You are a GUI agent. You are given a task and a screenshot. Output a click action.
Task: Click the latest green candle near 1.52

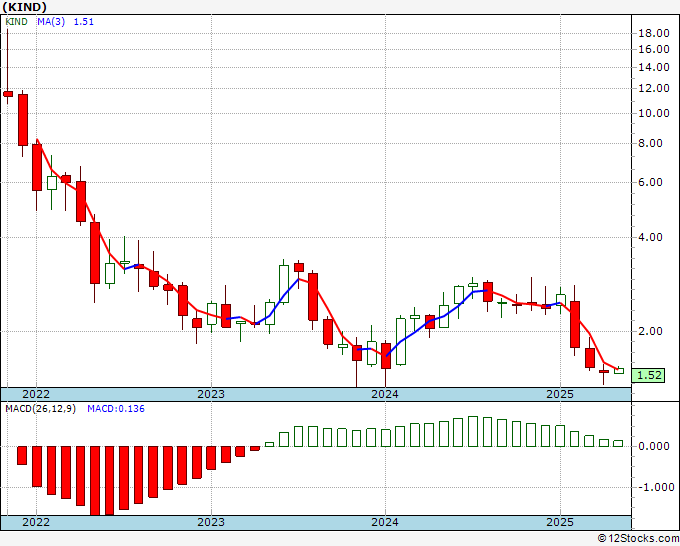pos(618,370)
